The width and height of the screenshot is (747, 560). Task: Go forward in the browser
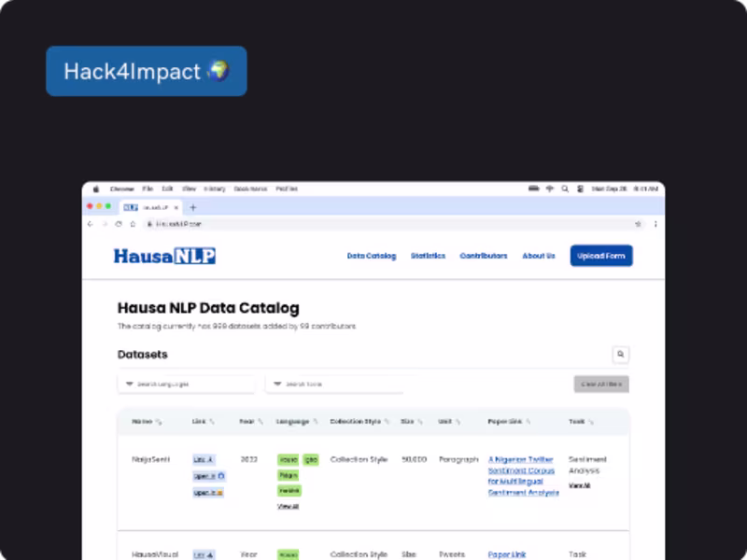105,224
